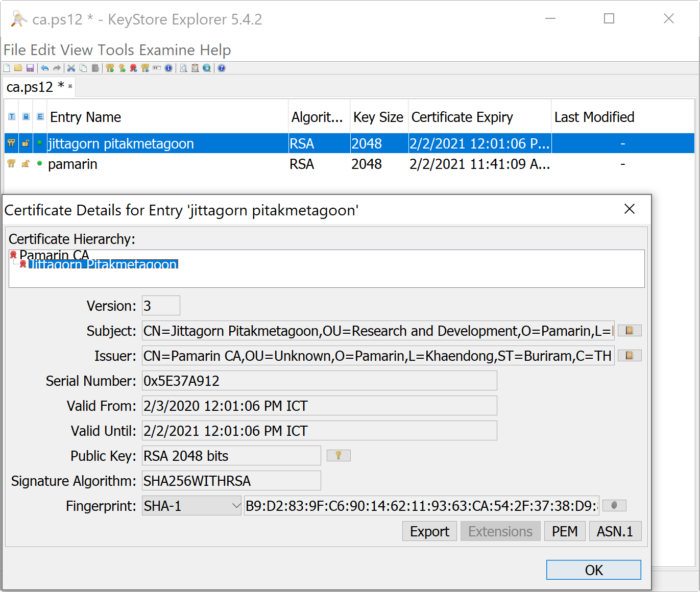Open the File menu

pyautogui.click(x=15, y=50)
